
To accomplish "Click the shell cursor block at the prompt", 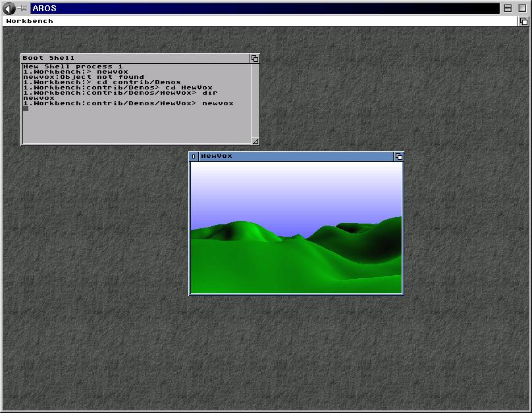I will pyautogui.click(x=26, y=109).
